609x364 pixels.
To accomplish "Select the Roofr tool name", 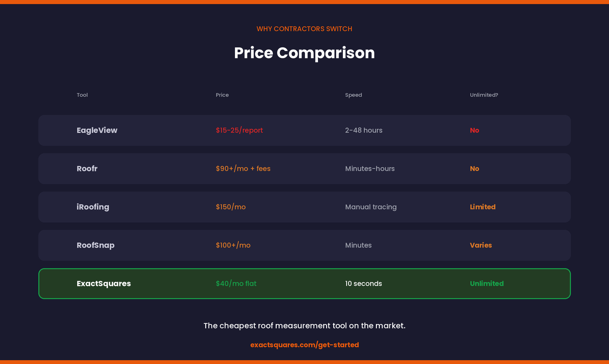I will [87, 169].
